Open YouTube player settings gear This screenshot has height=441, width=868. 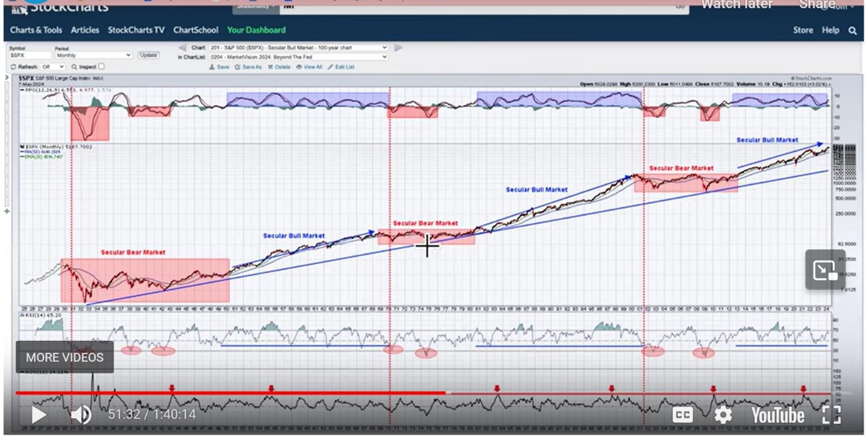point(723,415)
